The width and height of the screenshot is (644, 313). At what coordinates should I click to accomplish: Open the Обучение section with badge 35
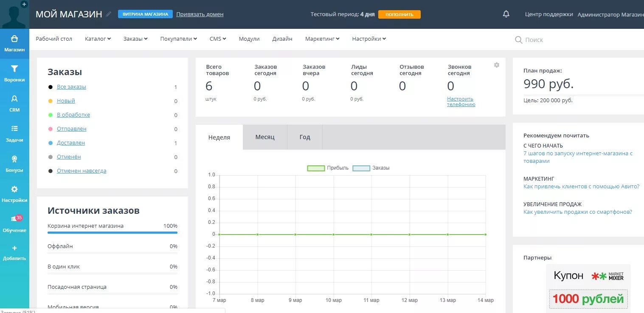pyautogui.click(x=14, y=224)
